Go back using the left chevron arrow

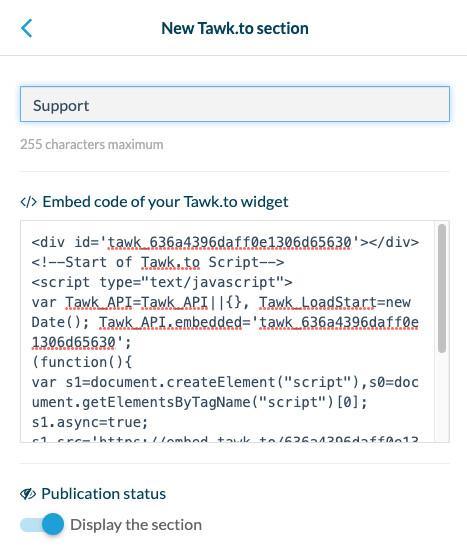tap(27, 28)
